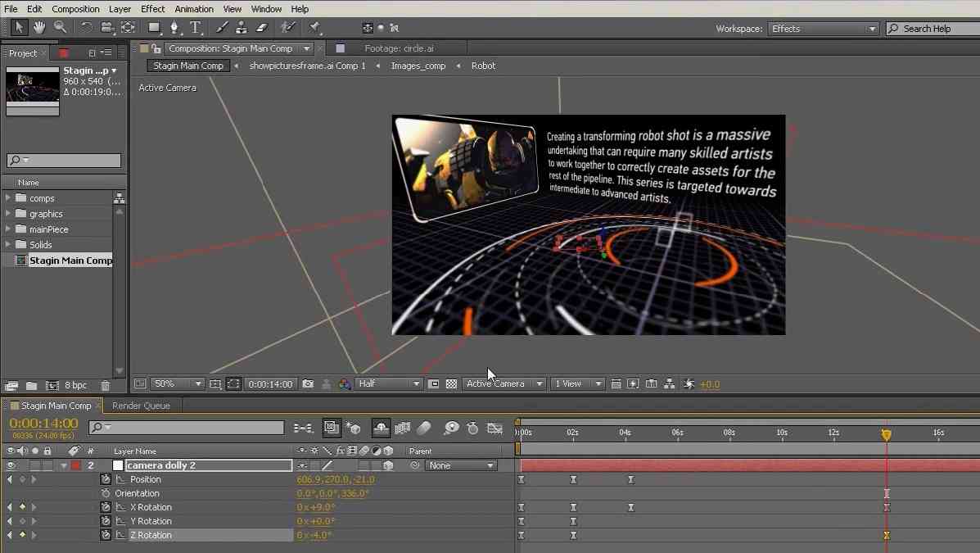Screen dimensions: 980x553
Task: Take a snapshot with camera icon
Action: (x=308, y=383)
